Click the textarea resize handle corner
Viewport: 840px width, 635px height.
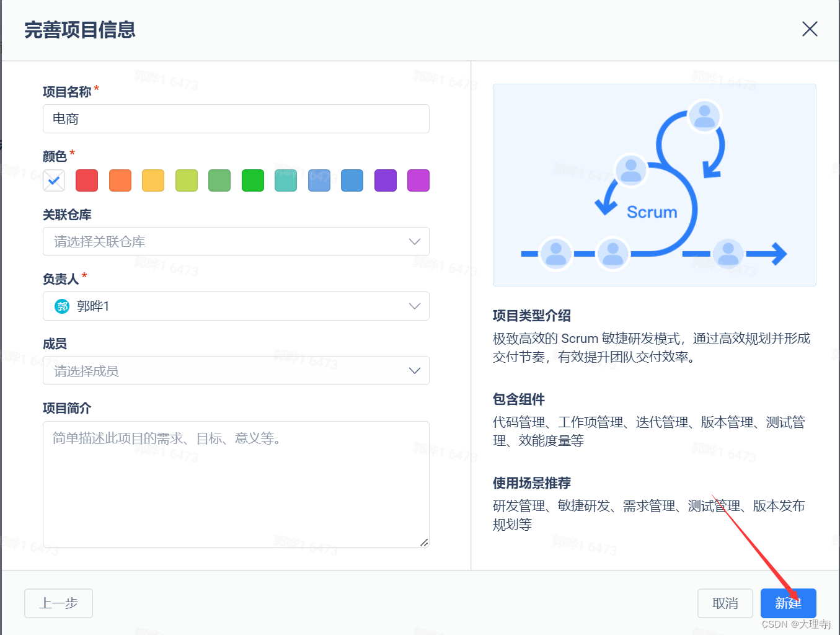(424, 543)
